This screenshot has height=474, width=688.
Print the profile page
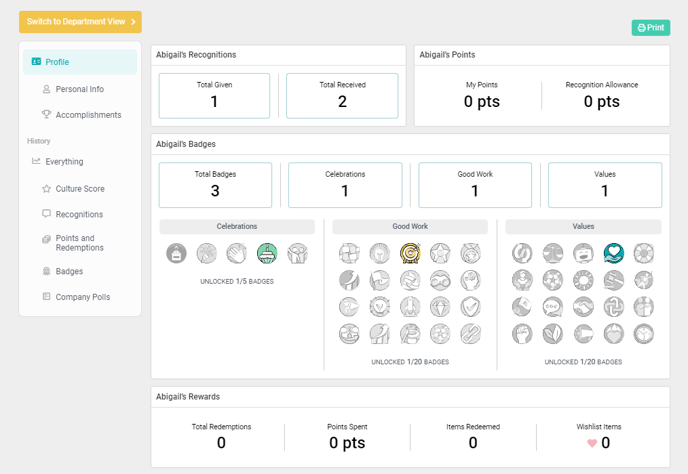point(651,28)
